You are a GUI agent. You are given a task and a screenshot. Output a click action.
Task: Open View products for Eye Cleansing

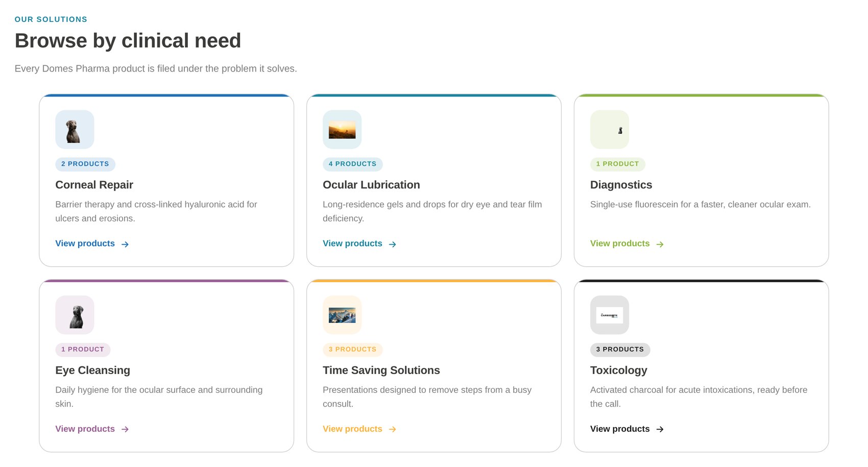(92, 429)
